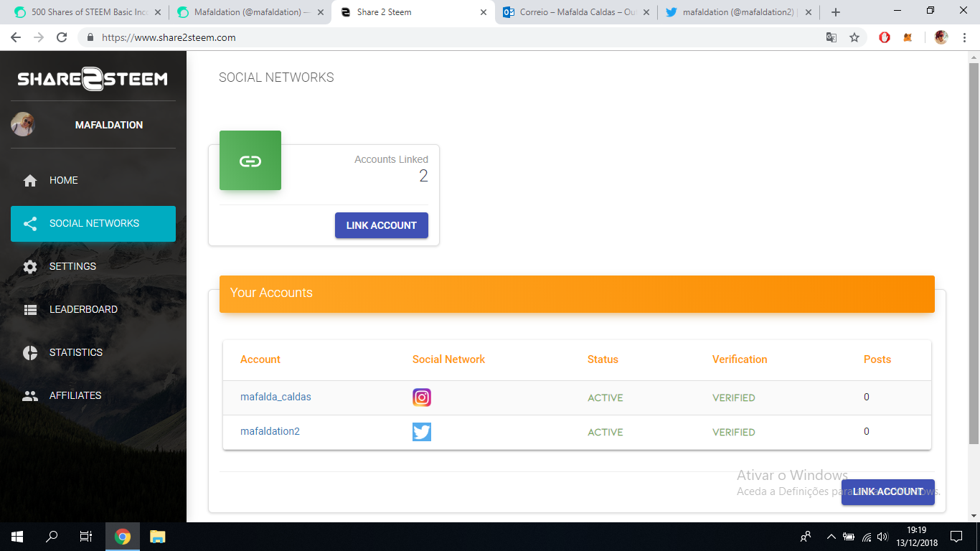980x551 pixels.
Task: Click VERIFIED text in mafaldation2 row
Action: [734, 432]
